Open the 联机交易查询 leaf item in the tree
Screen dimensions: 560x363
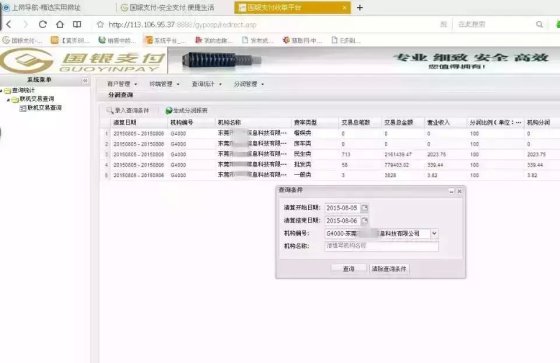pos(45,108)
